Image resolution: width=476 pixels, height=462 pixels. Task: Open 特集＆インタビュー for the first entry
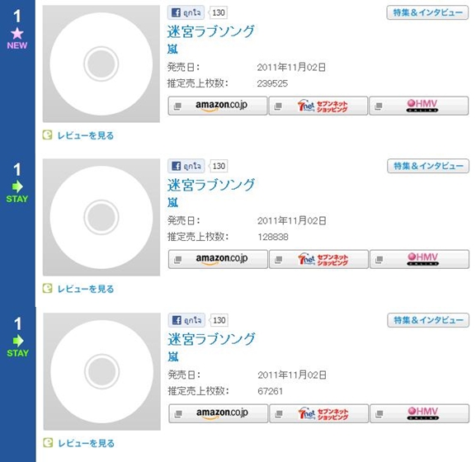[427, 12]
